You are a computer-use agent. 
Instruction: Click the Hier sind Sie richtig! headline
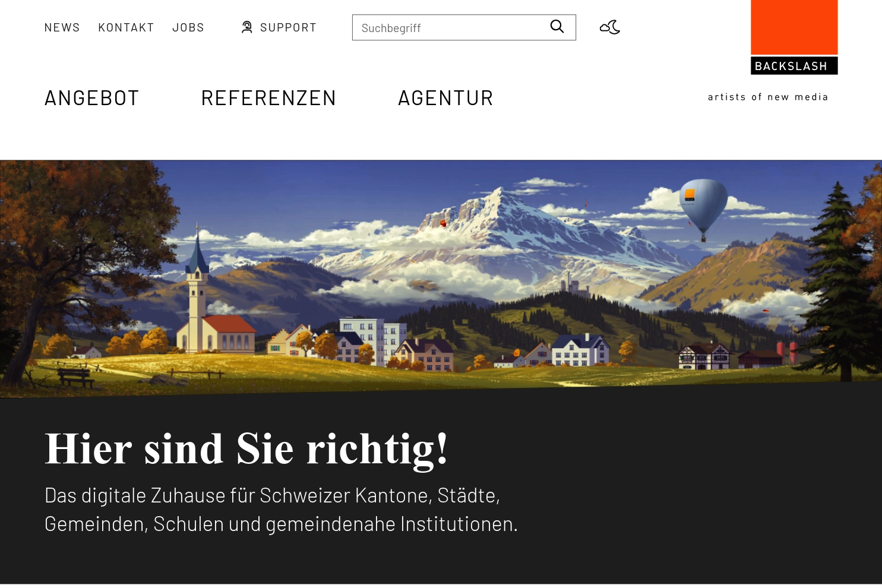(246, 449)
